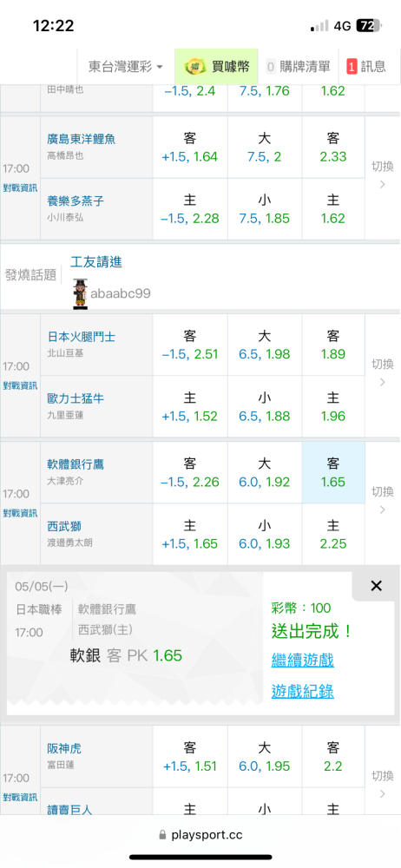Viewport: 401px width, 868px height.
Task: Select 廣島 game 大 7.5, 2 total
Action: coord(265,148)
